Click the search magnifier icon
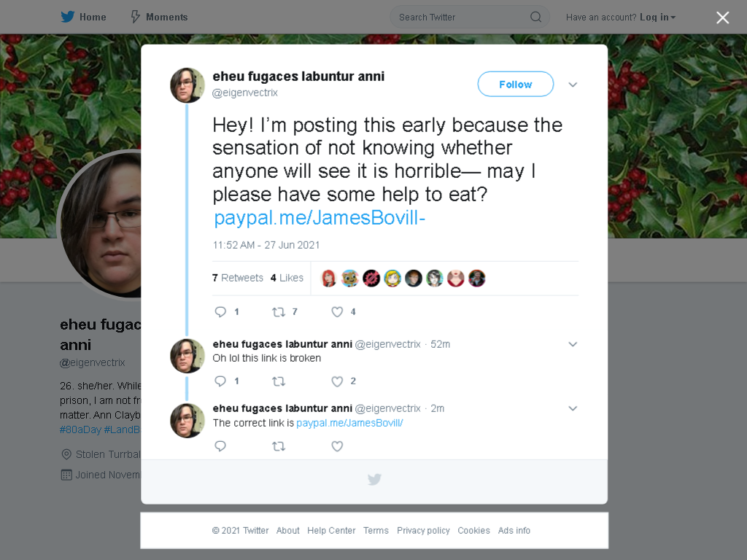The width and height of the screenshot is (747, 560). click(536, 17)
